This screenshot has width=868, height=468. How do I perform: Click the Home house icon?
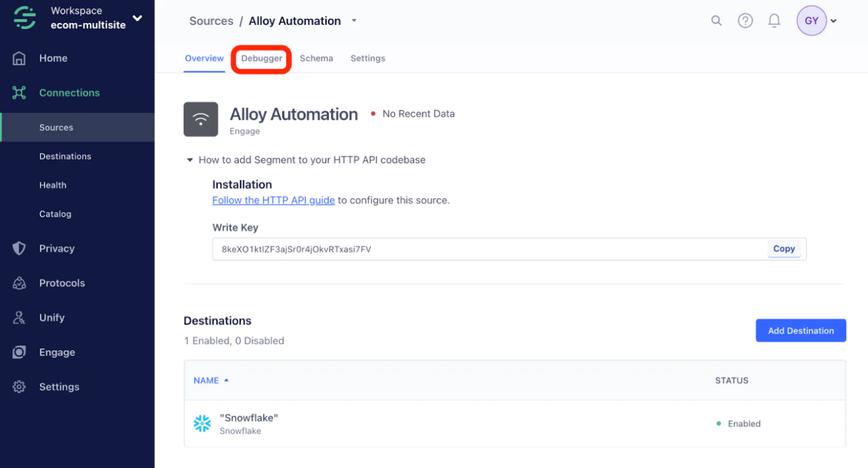(19, 58)
